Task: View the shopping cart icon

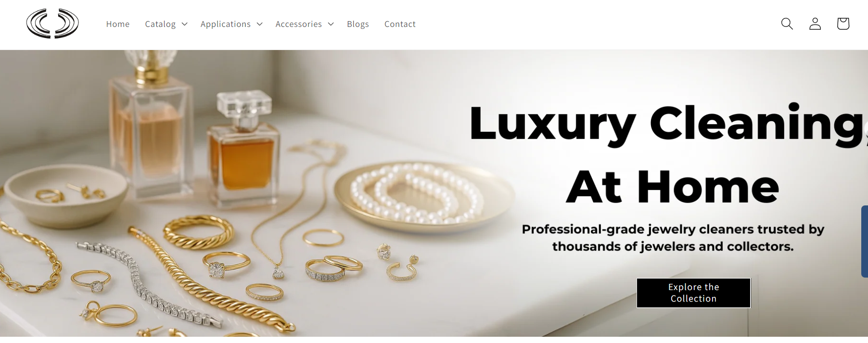Action: (x=842, y=24)
